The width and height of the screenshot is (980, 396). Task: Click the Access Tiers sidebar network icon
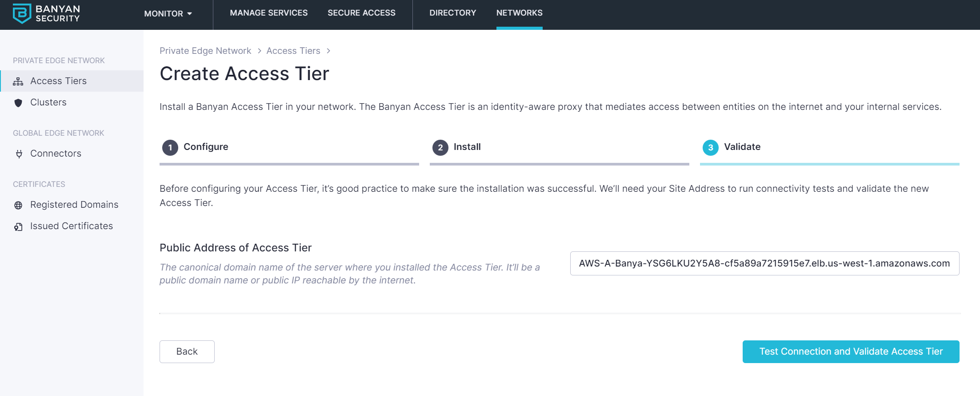[x=18, y=81]
